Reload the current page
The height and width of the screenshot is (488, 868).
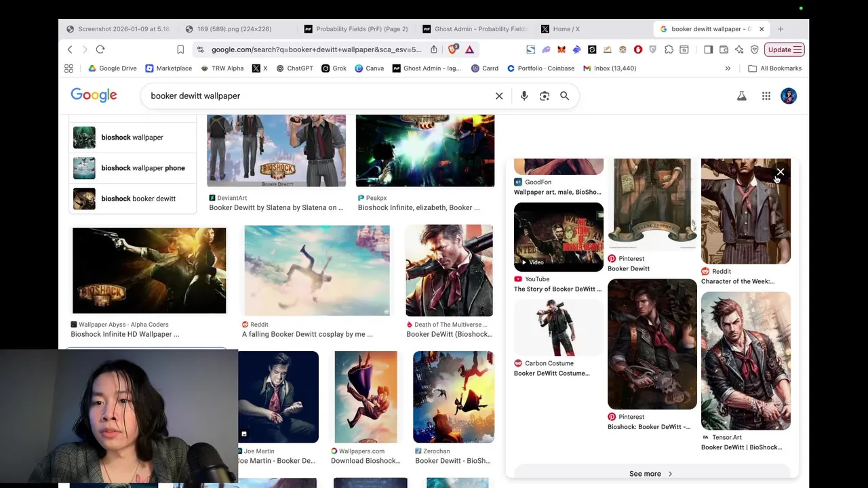coord(100,49)
